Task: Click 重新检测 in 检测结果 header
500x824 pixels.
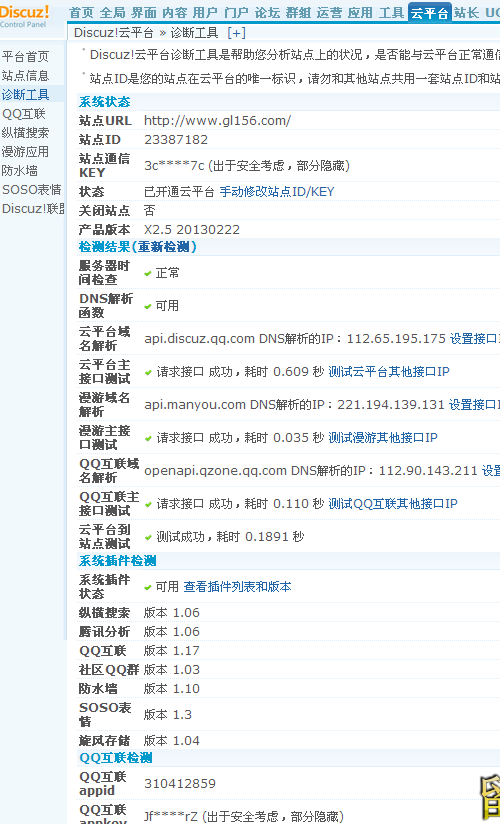Action: click(164, 246)
